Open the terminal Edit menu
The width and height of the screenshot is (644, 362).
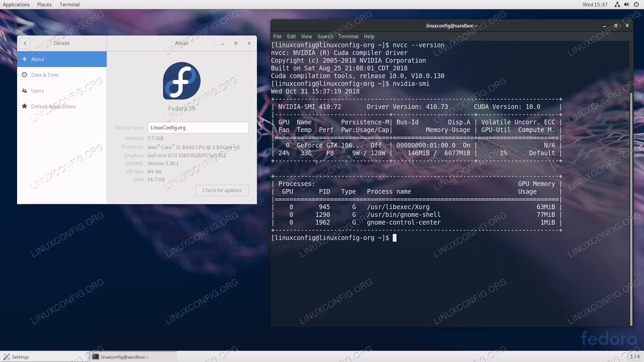(291, 37)
